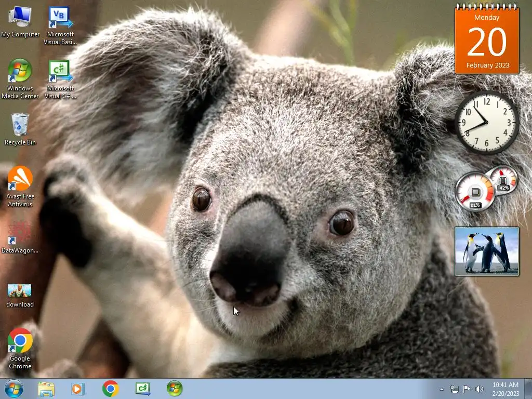Image resolution: width=532 pixels, height=399 pixels.
Task: Select the Windows Media Center desktop shortcut
Action: click(20, 79)
